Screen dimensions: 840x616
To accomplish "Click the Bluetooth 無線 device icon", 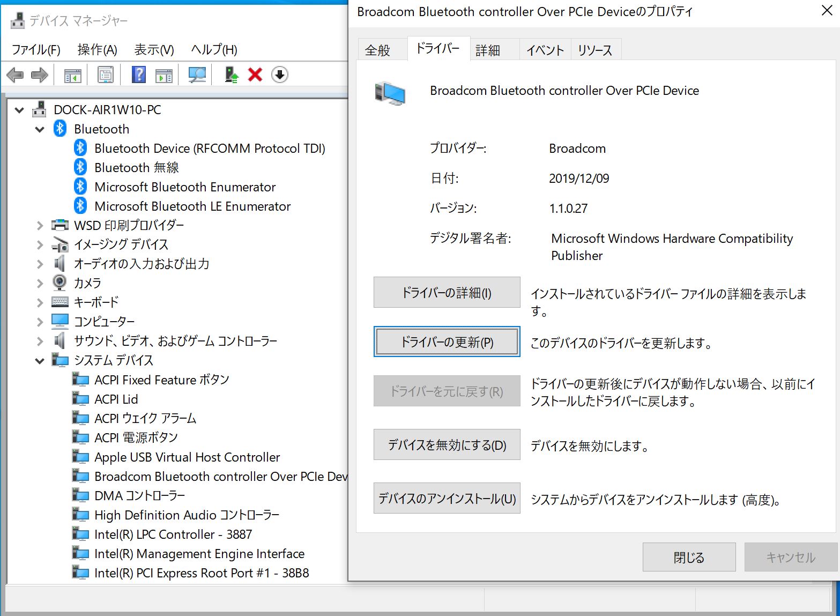I will [80, 167].
